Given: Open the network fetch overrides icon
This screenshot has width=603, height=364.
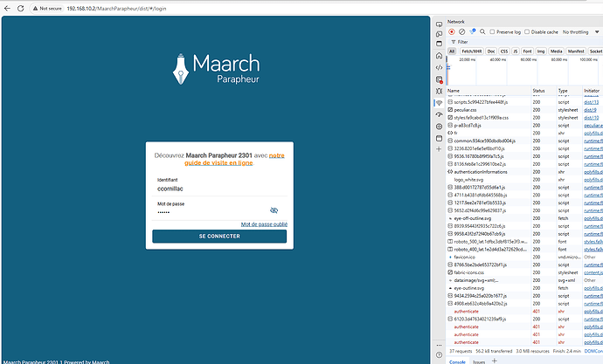Looking at the screenshot, I should [x=472, y=31].
